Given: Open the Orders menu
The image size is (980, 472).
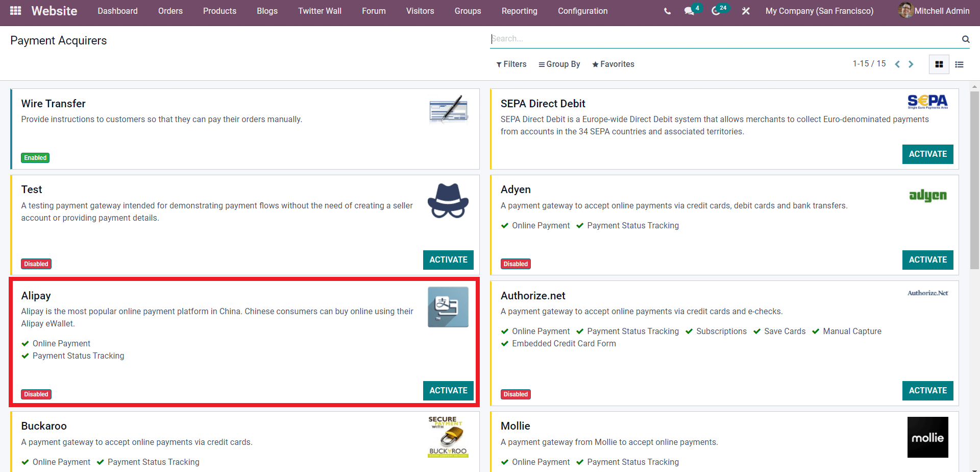Looking at the screenshot, I should [x=170, y=11].
